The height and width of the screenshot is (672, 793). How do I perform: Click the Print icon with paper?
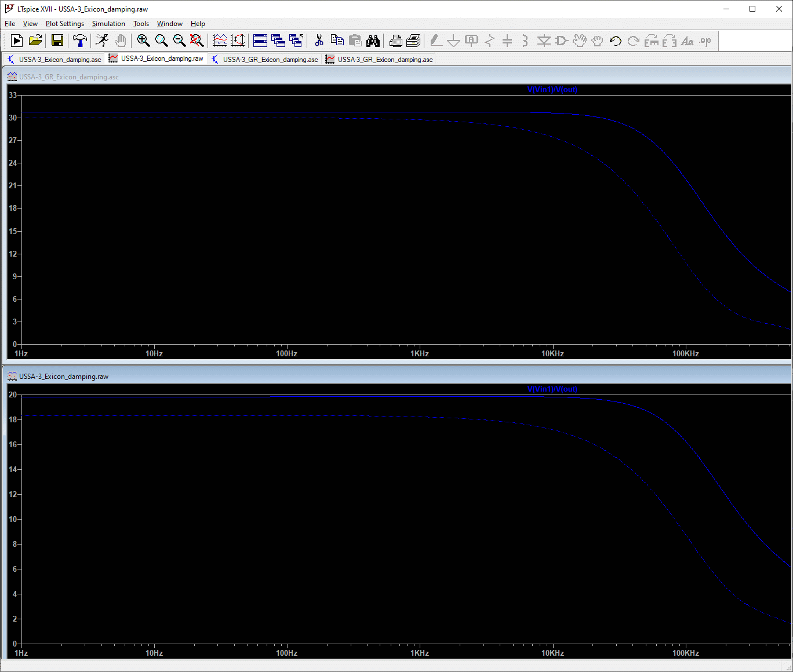tap(413, 41)
